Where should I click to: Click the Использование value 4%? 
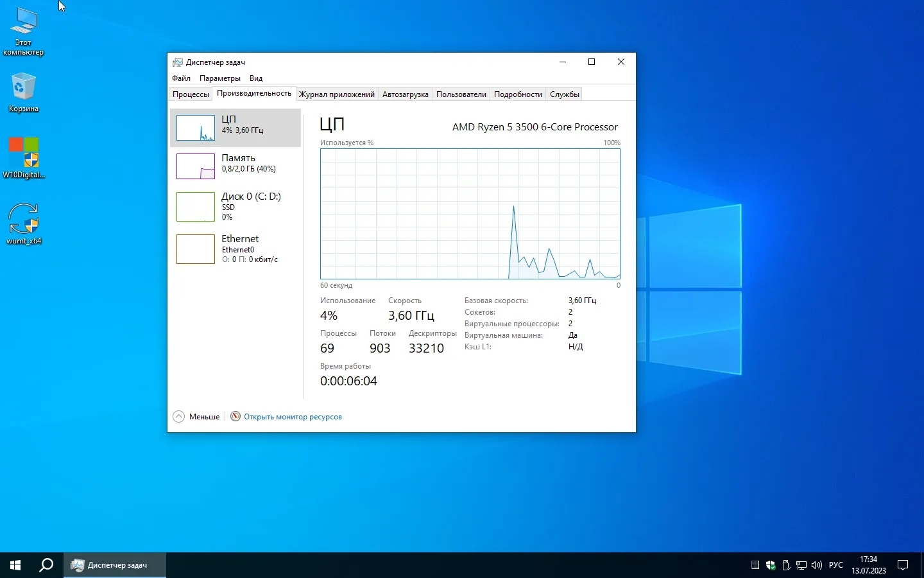329,315
